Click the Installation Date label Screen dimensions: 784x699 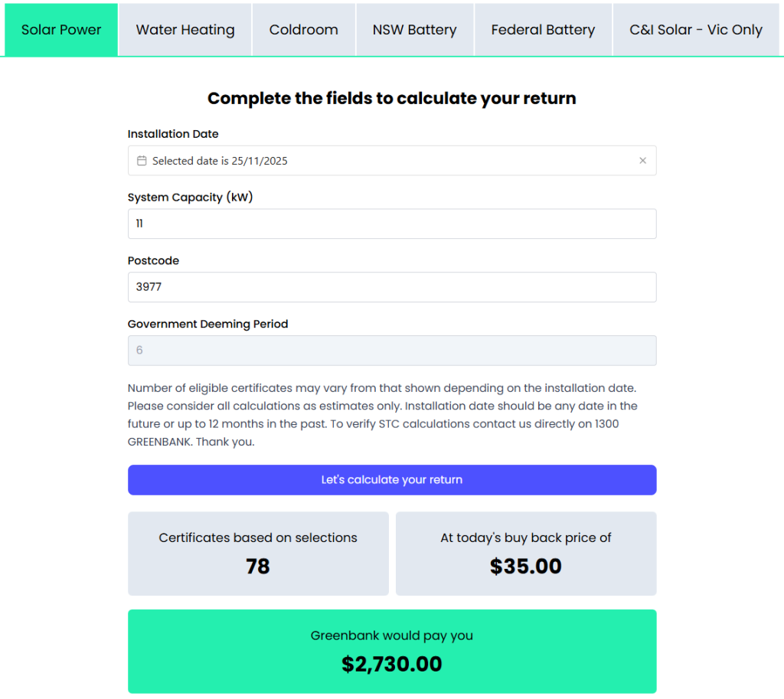173,134
